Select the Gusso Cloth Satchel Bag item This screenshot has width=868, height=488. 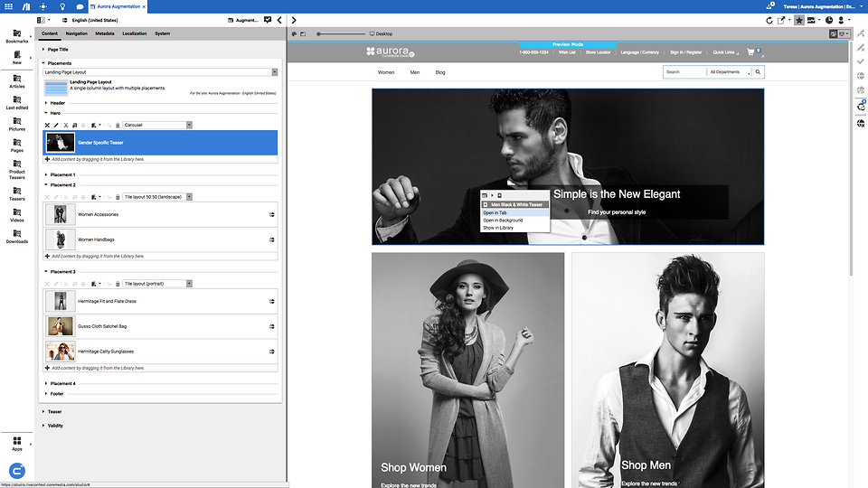click(x=161, y=326)
